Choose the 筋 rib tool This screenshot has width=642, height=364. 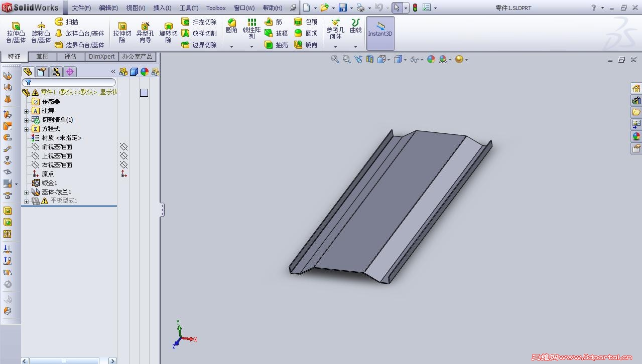tap(274, 22)
